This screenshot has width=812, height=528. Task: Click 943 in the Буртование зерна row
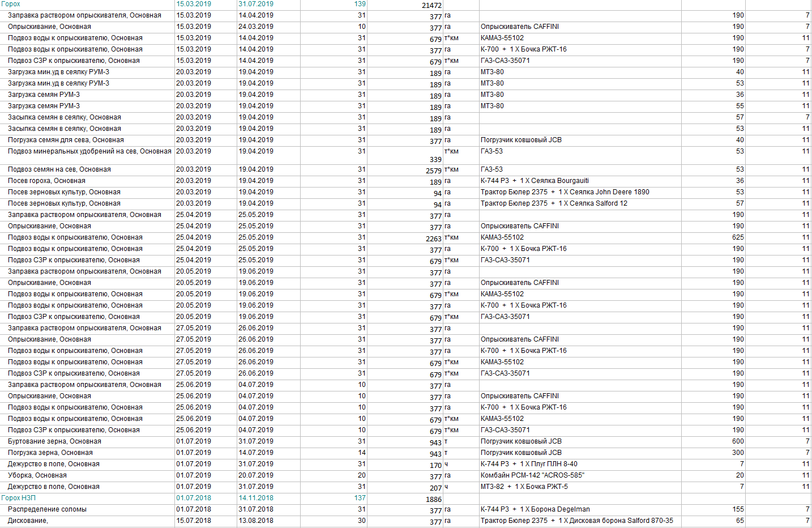pos(435,442)
